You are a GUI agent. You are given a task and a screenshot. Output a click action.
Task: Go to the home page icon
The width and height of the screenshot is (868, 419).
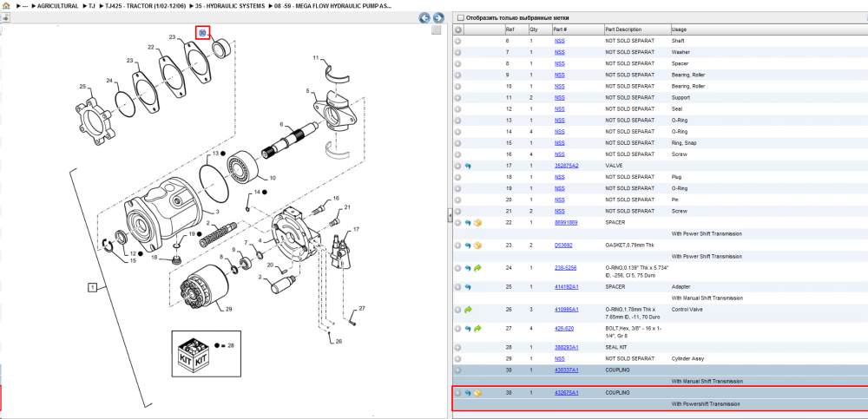coord(6,5)
